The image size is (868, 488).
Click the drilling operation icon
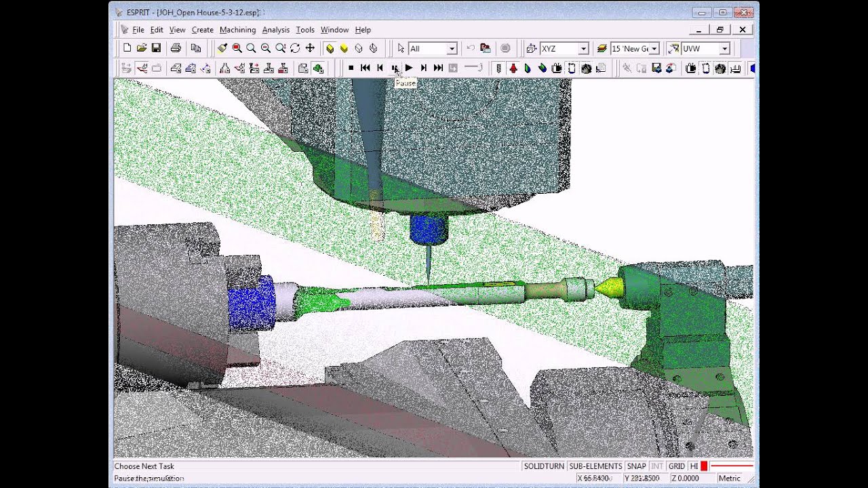[x=269, y=68]
